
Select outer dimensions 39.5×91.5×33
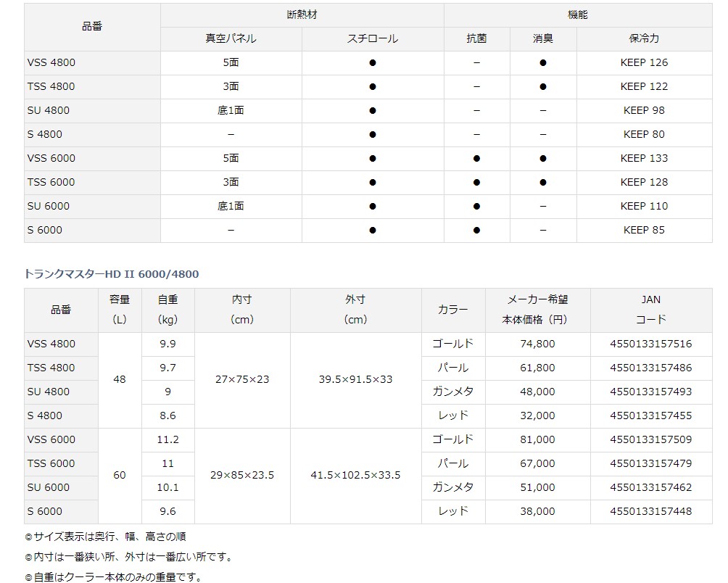click(355, 380)
